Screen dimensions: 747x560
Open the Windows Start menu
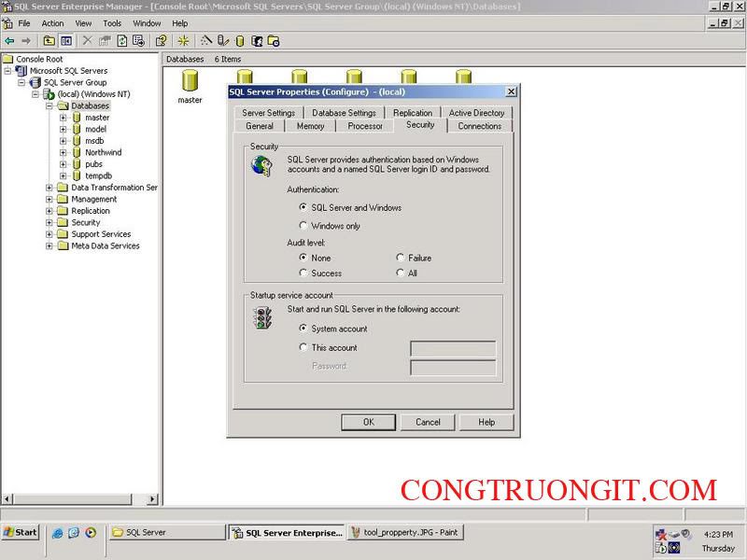tap(20, 532)
